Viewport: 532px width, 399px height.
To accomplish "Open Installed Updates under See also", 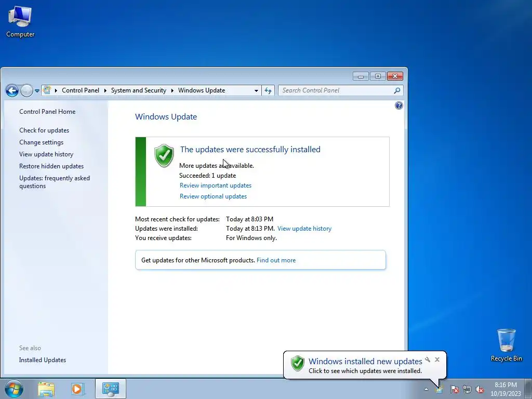I will pyautogui.click(x=43, y=360).
